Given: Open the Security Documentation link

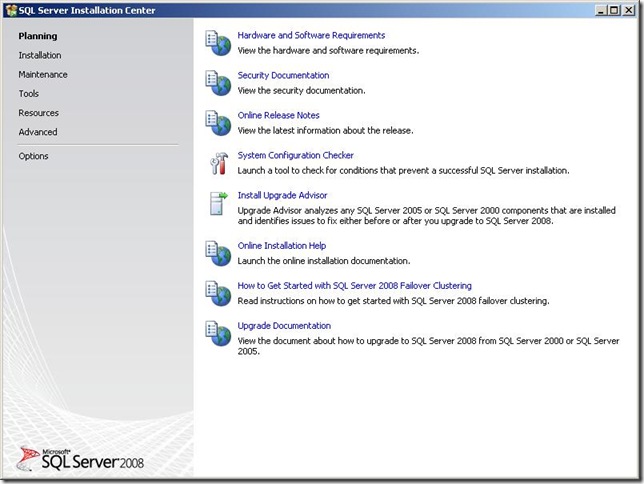Looking at the screenshot, I should pos(283,75).
